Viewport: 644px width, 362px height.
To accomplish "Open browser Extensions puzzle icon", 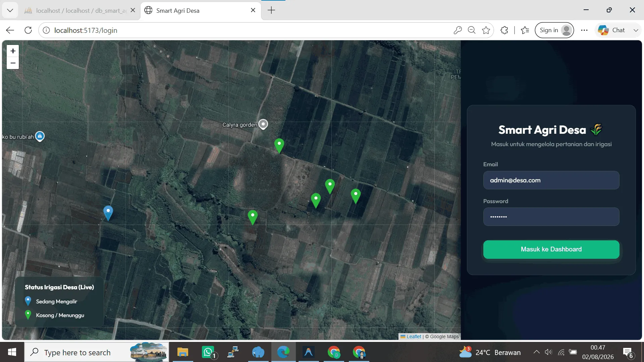I will (x=504, y=30).
